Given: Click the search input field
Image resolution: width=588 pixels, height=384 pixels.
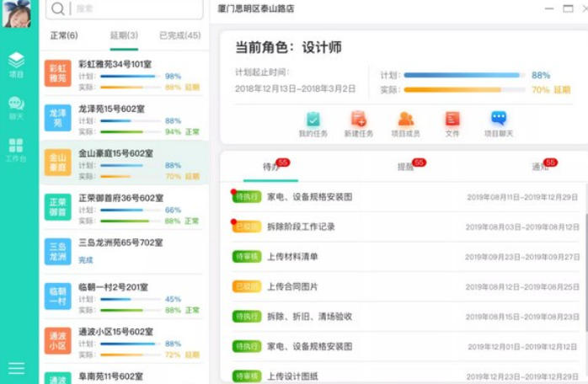Looking at the screenshot, I should point(126,8).
